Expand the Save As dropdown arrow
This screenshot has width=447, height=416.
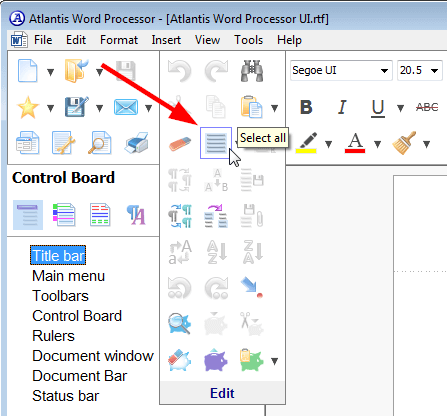point(99,108)
